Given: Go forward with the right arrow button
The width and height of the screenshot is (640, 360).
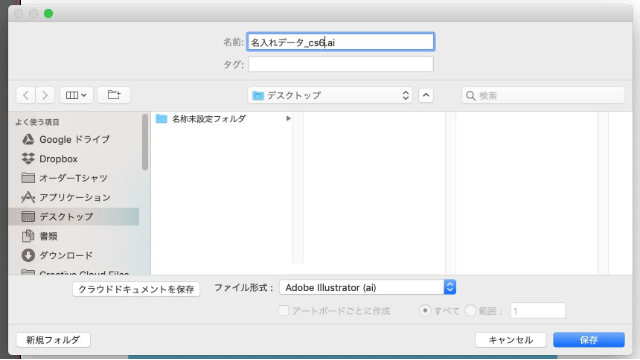Looking at the screenshot, I should tap(45, 96).
